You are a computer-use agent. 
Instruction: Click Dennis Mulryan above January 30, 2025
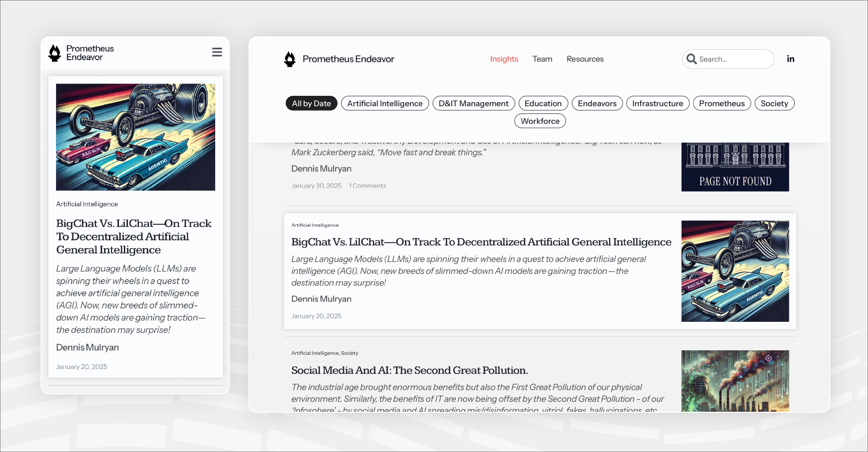pyautogui.click(x=321, y=169)
